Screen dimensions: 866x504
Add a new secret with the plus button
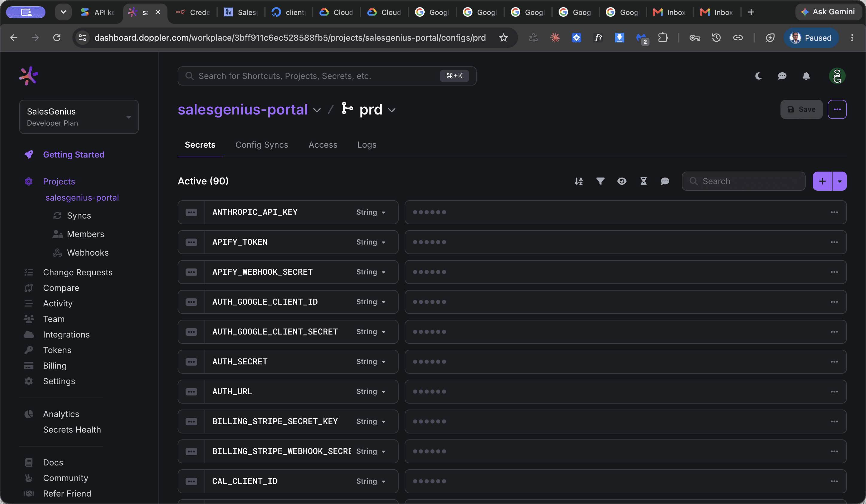pos(822,181)
